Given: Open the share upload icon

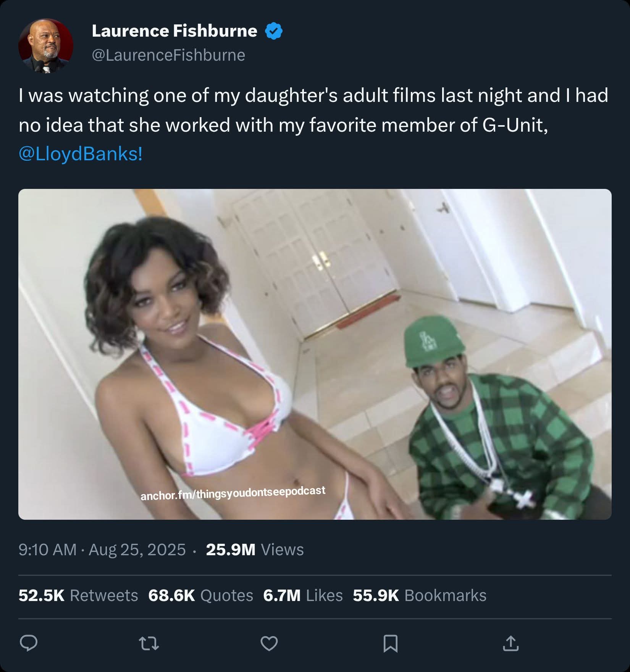Looking at the screenshot, I should point(510,643).
